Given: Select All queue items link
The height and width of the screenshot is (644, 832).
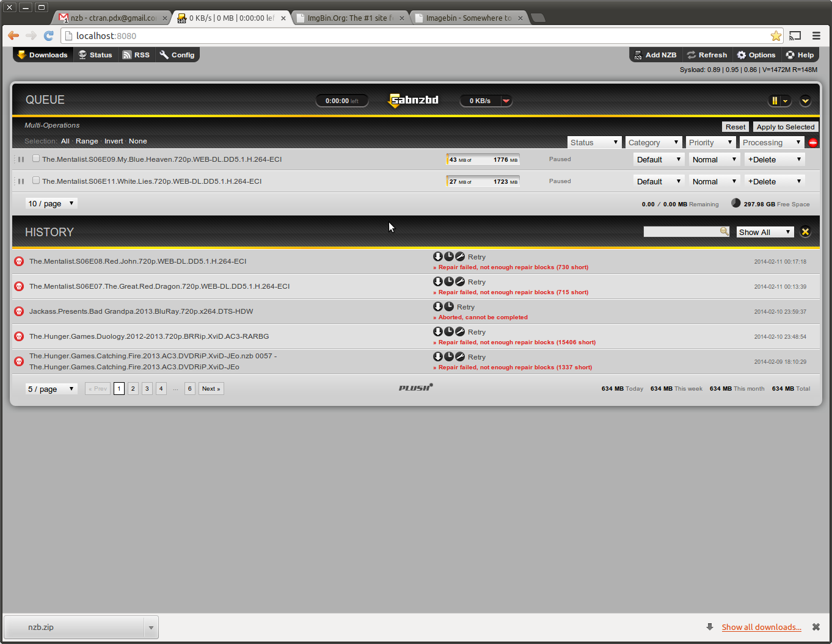Looking at the screenshot, I should [65, 141].
